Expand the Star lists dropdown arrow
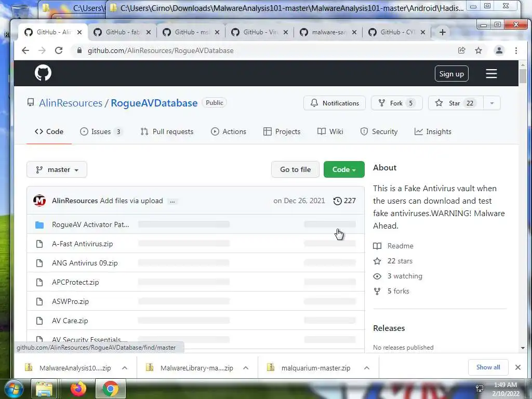Viewport: 532px width, 399px height. pyautogui.click(x=491, y=103)
